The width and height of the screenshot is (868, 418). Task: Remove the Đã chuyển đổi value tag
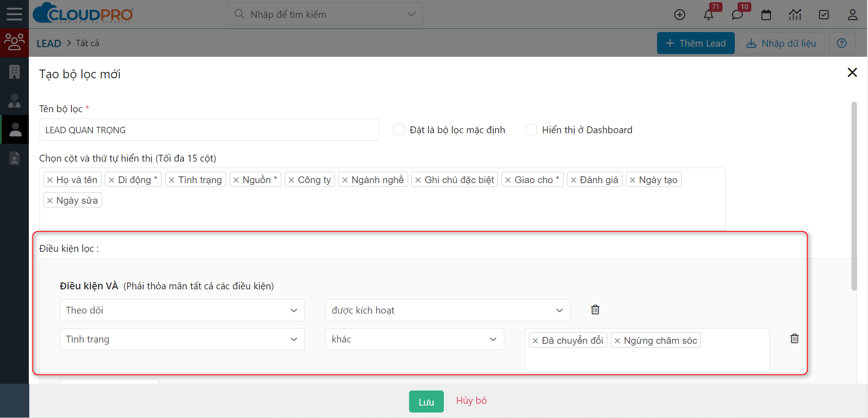tap(535, 341)
